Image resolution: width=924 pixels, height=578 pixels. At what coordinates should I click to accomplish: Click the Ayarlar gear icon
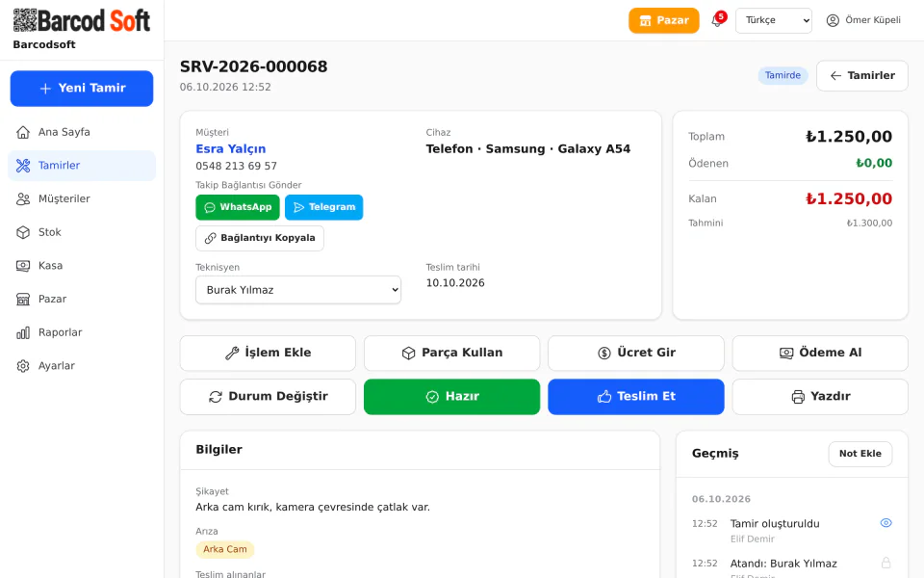click(23, 366)
